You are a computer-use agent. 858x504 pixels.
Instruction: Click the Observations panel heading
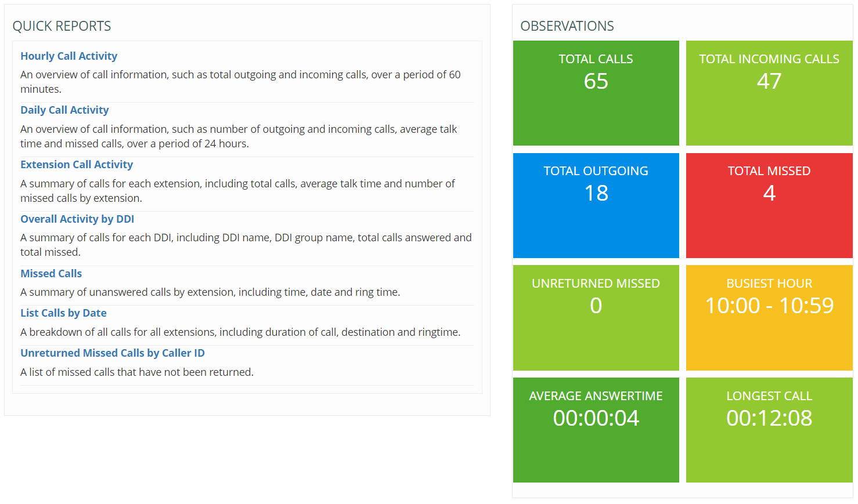pyautogui.click(x=567, y=26)
